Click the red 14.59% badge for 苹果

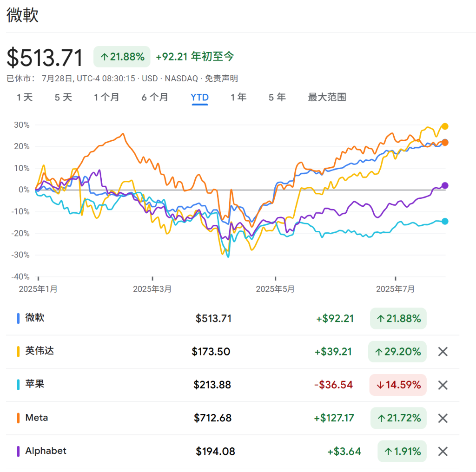398,385
